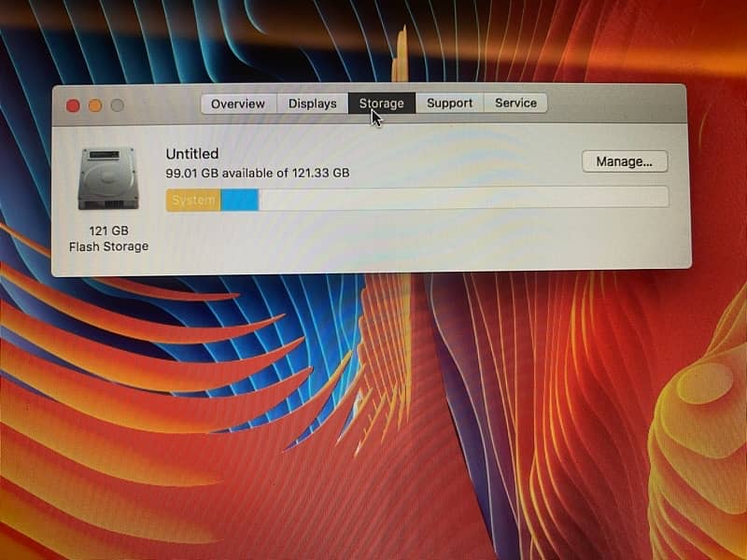Click the Untitled disk name

click(192, 154)
